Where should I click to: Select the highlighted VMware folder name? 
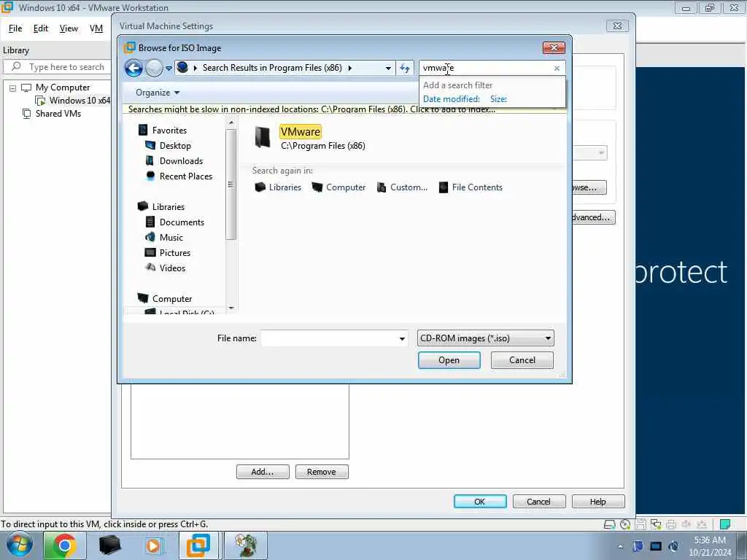(300, 131)
